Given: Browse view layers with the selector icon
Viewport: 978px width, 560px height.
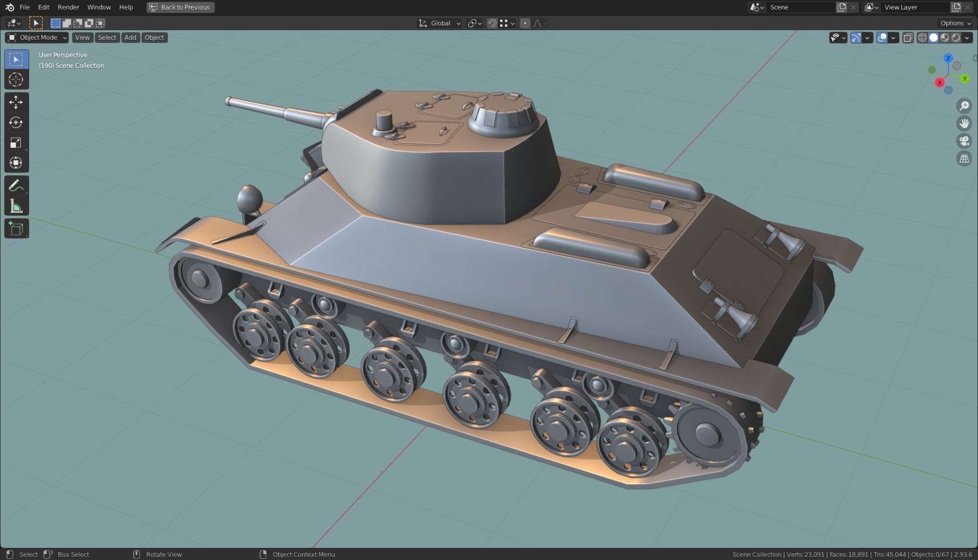Looking at the screenshot, I should click(x=872, y=7).
